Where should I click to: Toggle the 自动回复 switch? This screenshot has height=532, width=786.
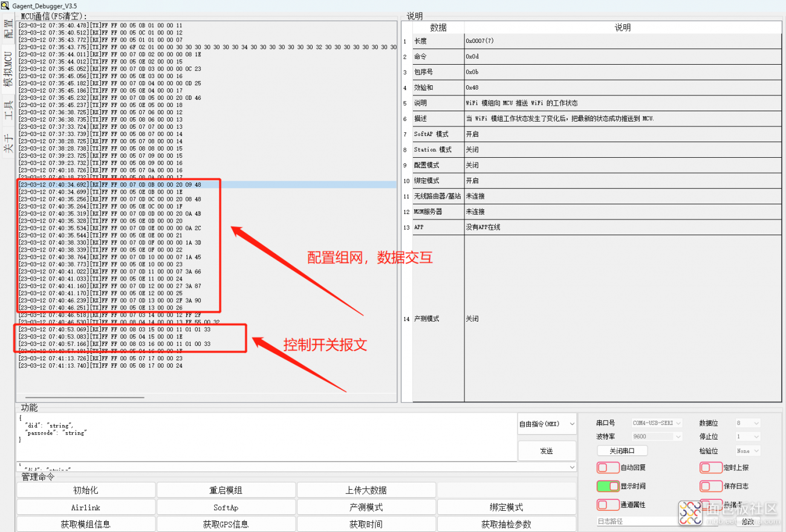pos(608,467)
